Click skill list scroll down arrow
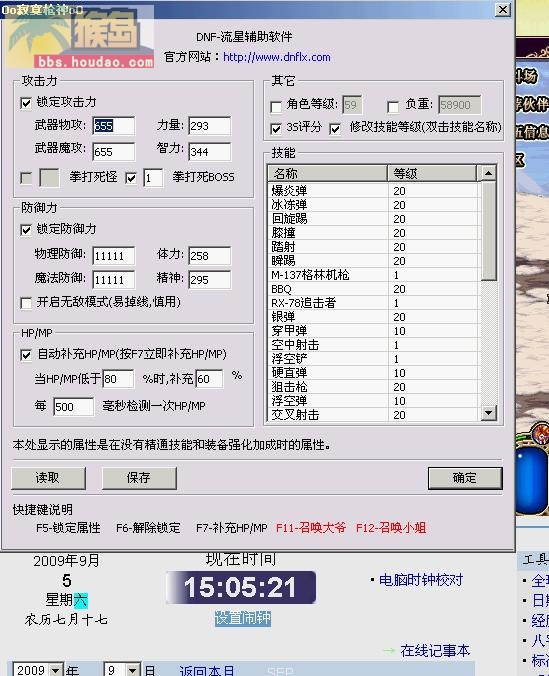Screen dimensions: 549x676 click(488, 413)
